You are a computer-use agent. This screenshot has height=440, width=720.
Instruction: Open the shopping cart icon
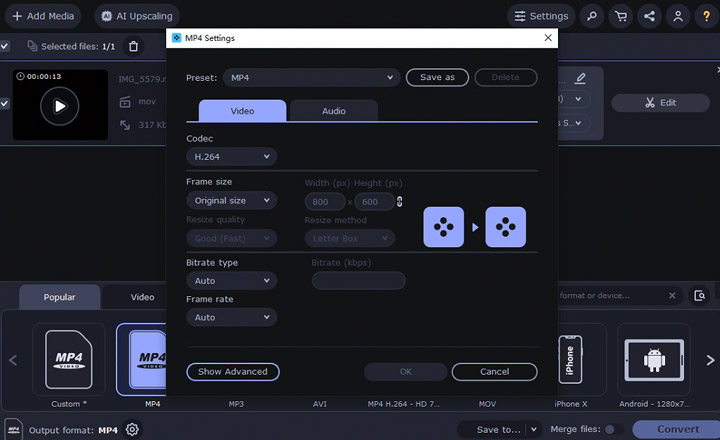coord(621,16)
